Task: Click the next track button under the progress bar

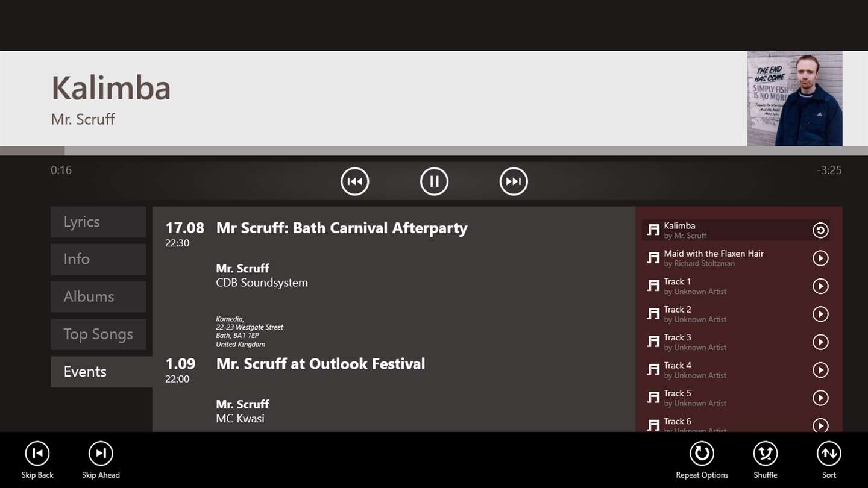Action: [x=514, y=181]
